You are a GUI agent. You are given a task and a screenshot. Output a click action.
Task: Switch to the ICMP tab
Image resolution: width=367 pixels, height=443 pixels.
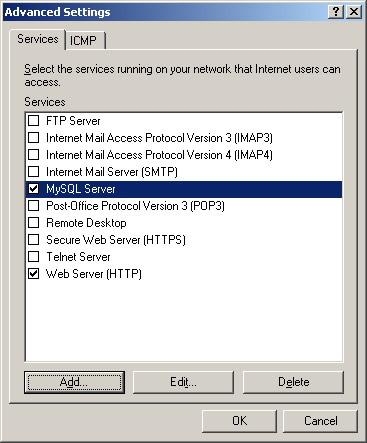[85, 41]
